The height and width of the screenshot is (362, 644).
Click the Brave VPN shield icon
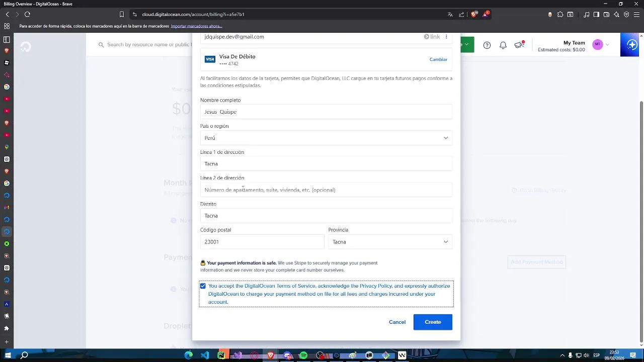(627, 15)
